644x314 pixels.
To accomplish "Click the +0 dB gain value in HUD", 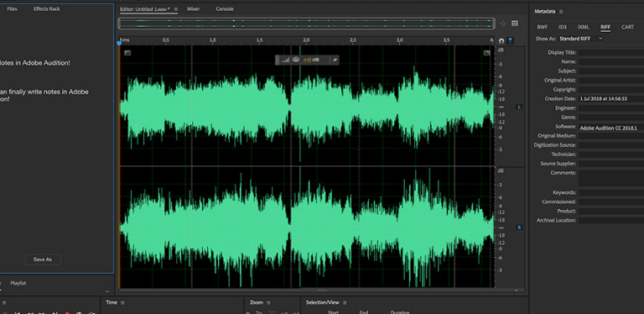I will point(311,60).
